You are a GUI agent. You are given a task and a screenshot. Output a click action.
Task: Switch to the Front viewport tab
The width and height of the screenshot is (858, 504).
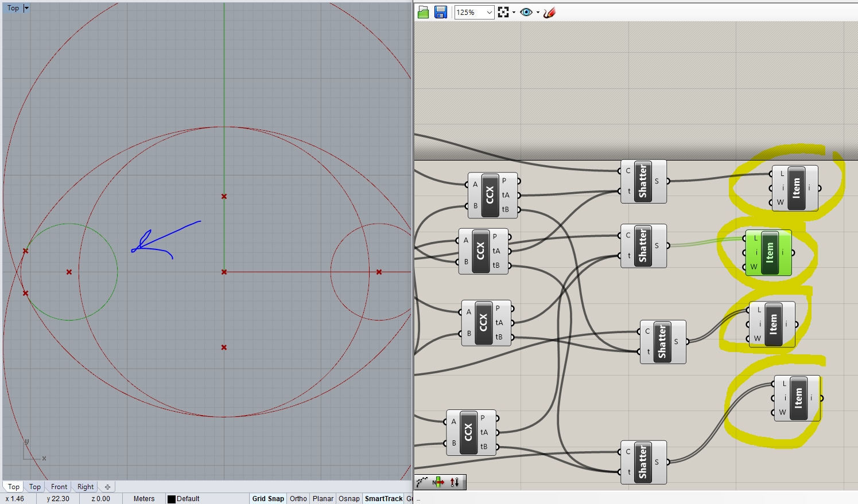(x=59, y=487)
